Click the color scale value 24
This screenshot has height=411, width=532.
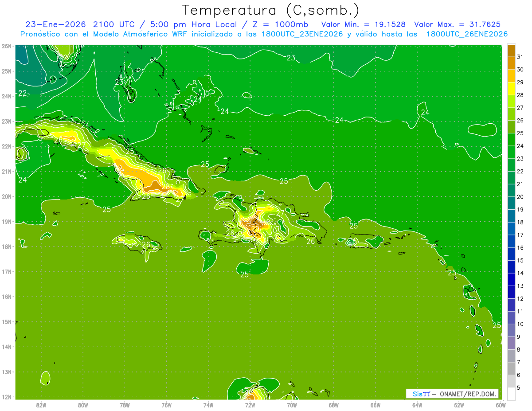pyautogui.click(x=520, y=146)
